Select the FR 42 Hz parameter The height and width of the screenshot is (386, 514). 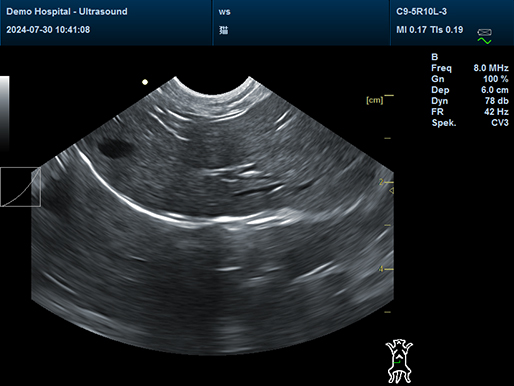pyautogui.click(x=470, y=112)
